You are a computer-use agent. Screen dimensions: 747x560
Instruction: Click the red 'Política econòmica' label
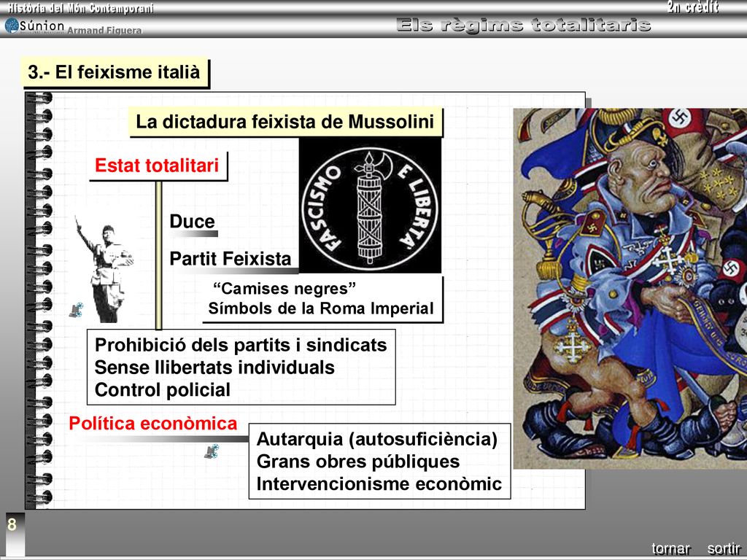coord(153,424)
